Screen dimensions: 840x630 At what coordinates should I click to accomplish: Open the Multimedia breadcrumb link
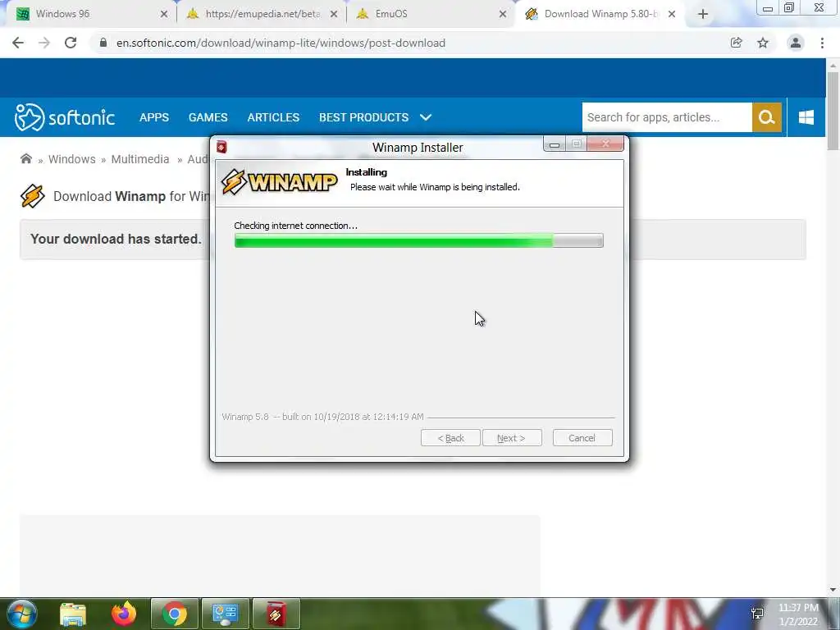click(139, 159)
